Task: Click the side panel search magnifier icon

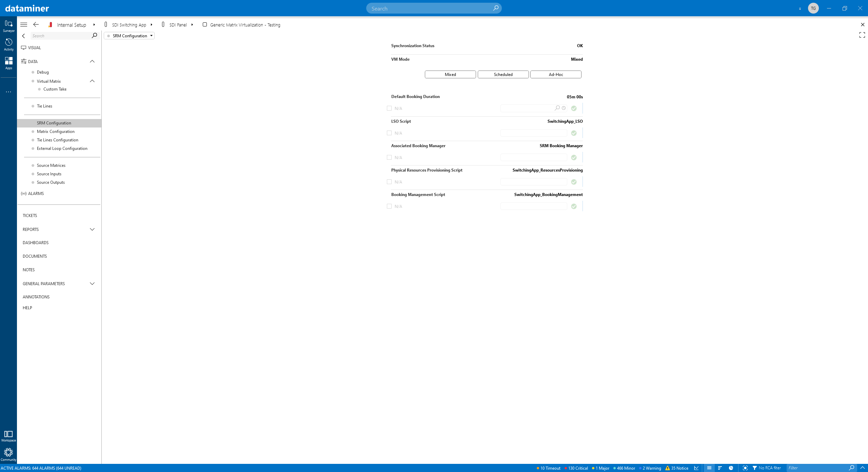Action: 94,36
